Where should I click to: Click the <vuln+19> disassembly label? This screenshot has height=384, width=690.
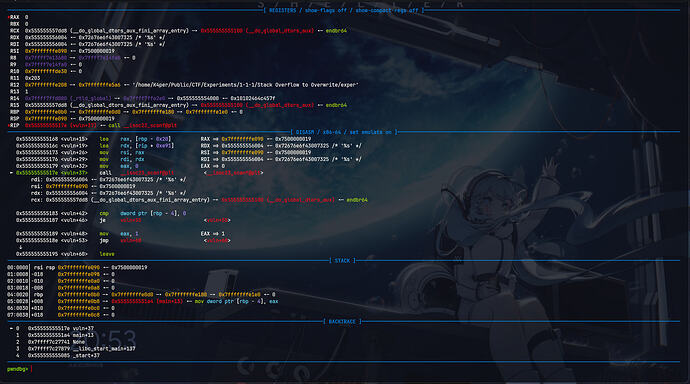click(74, 146)
